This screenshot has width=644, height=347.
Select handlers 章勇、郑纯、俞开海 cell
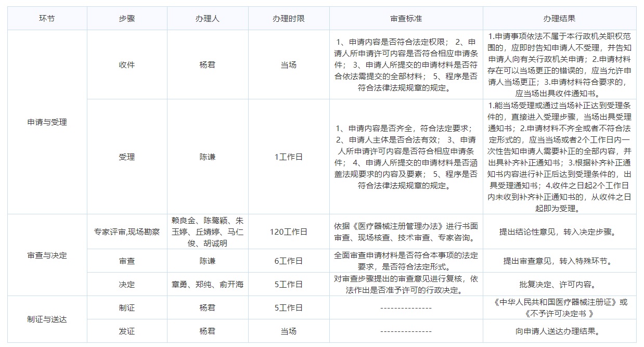(x=207, y=284)
